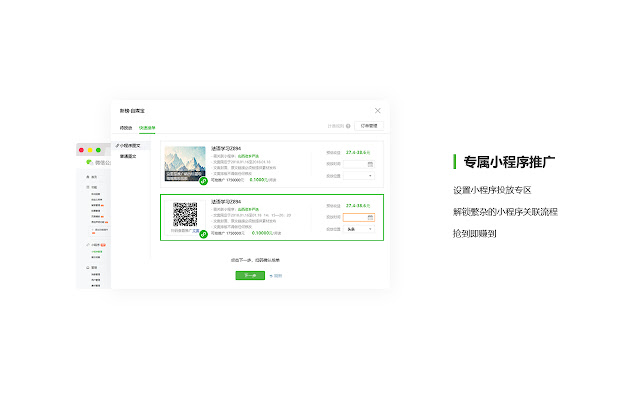
Task: Click the heading 专属小程序推广
Action: click(x=509, y=162)
